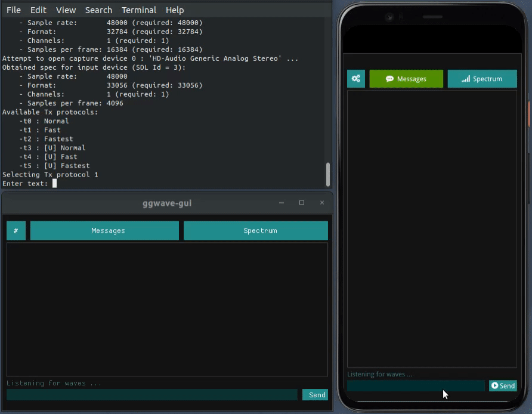Image resolution: width=532 pixels, height=414 pixels.
Task: Expand the View menu in the terminal
Action: [x=66, y=10]
